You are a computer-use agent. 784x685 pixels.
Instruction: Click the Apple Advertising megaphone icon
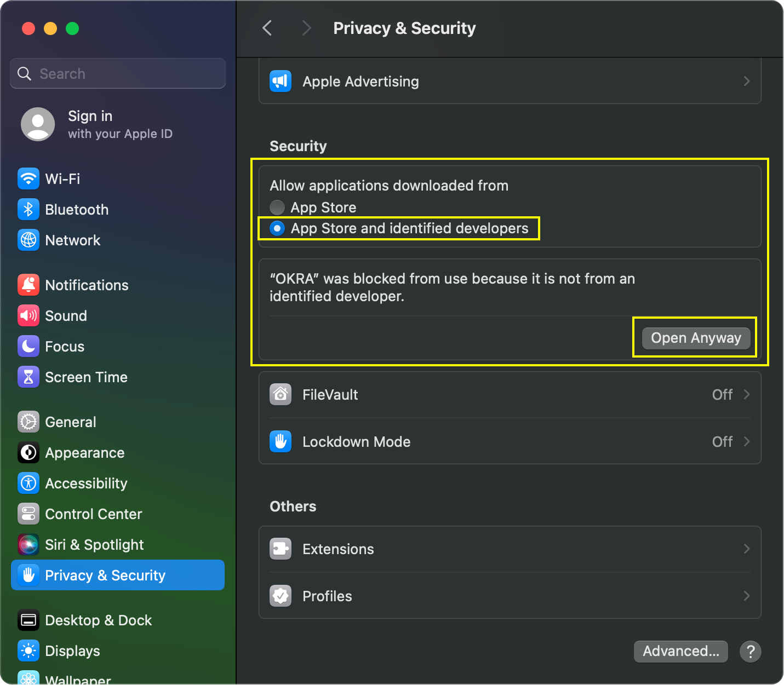[x=281, y=82]
